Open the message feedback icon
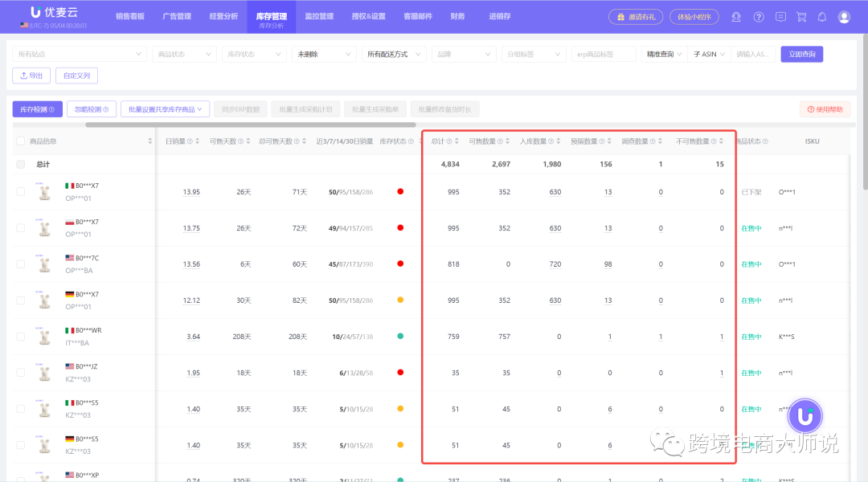 pyautogui.click(x=780, y=16)
